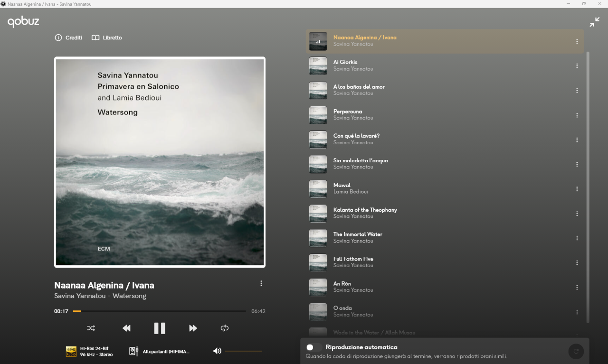
Task: Click the Full Fathom Five thumbnail
Action: (318, 263)
